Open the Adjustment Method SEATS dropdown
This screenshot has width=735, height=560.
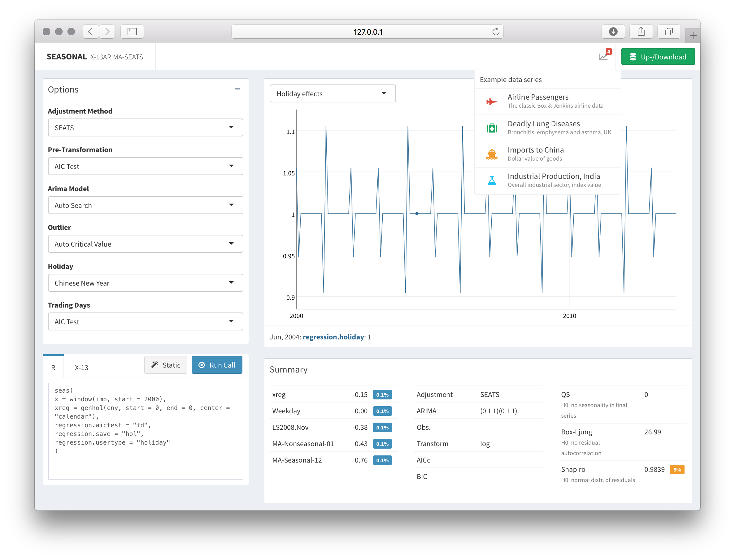(x=146, y=128)
